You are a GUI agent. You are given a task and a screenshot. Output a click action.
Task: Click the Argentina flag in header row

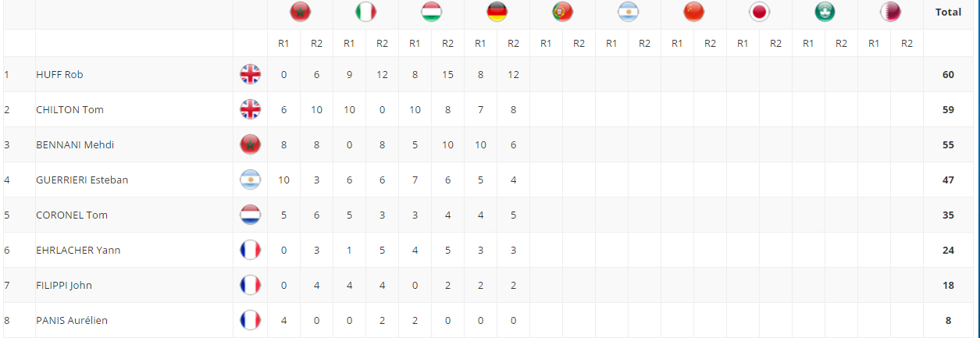[x=628, y=12]
